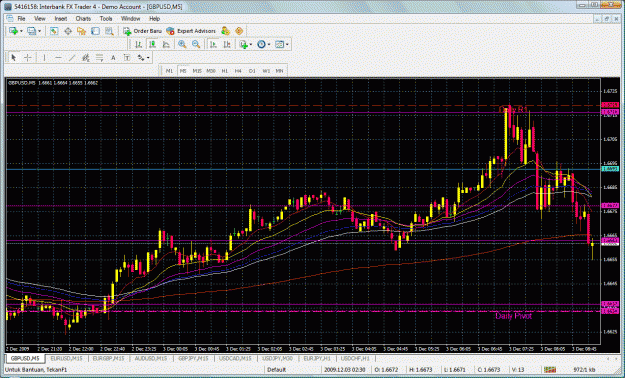Image resolution: width=625 pixels, height=378 pixels.
Task: Select the equidistant channel tool
Action: click(85, 58)
